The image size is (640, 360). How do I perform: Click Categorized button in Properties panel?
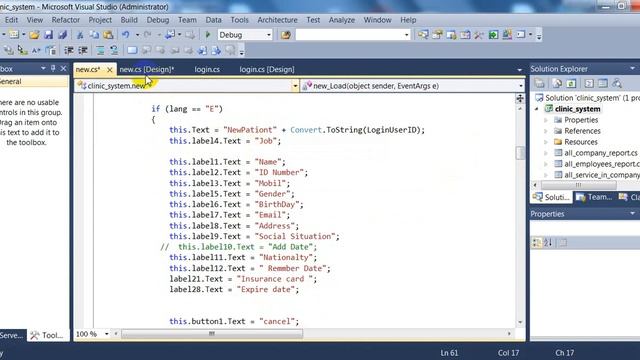537,242
